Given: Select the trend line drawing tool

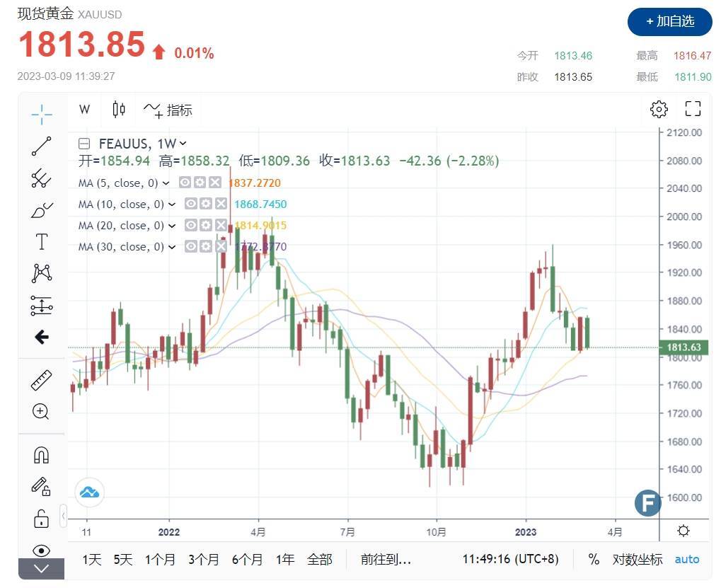Looking at the screenshot, I should coord(42,146).
